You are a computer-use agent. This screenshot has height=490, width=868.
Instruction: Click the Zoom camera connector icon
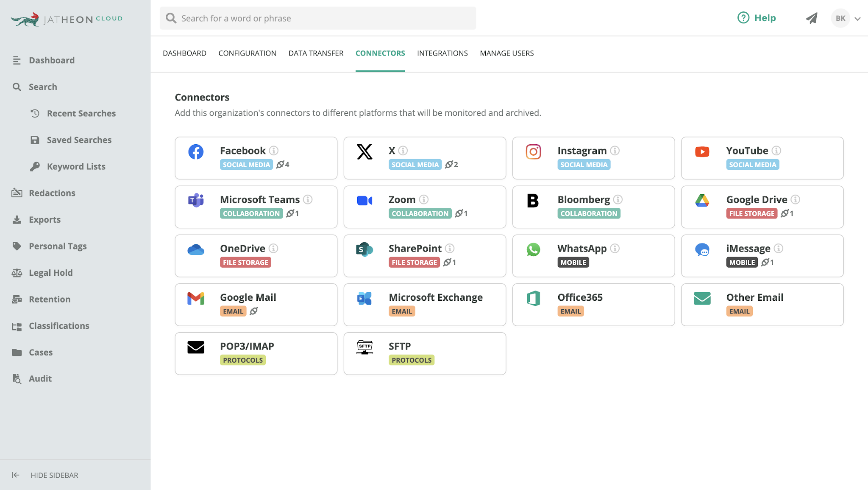coord(364,200)
